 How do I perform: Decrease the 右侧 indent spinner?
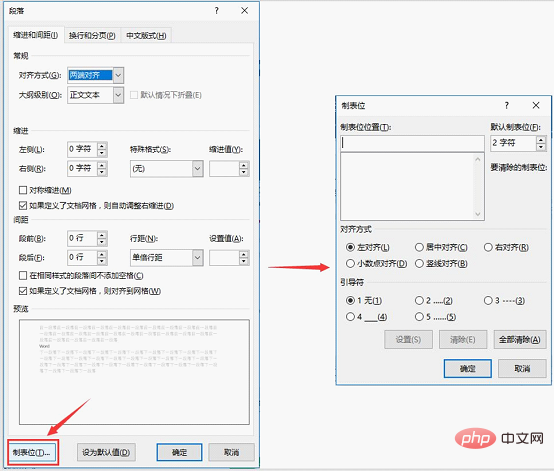point(102,172)
